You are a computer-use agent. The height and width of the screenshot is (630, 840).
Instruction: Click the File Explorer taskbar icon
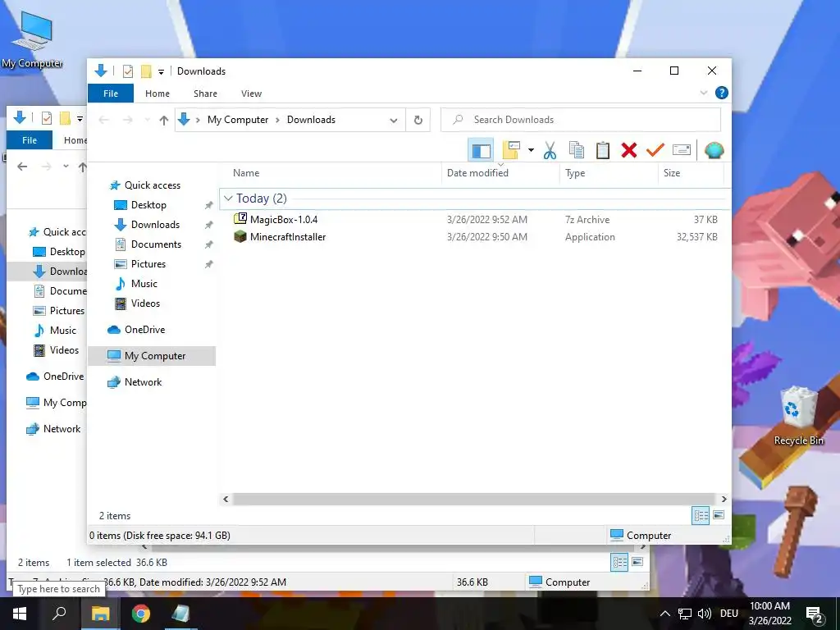(x=100, y=614)
